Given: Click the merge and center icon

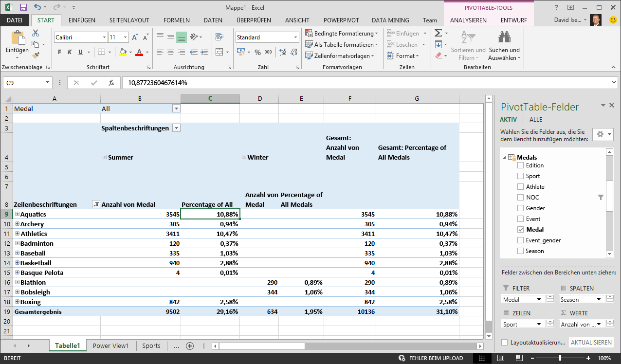Looking at the screenshot, I should [x=219, y=52].
